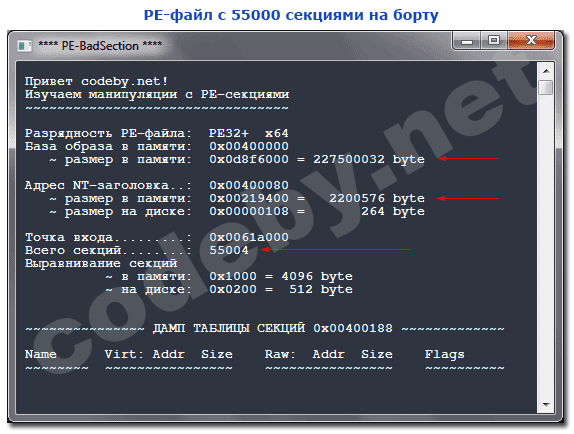Click the alignment value '0x0200'
574x434 pixels.
click(x=233, y=289)
